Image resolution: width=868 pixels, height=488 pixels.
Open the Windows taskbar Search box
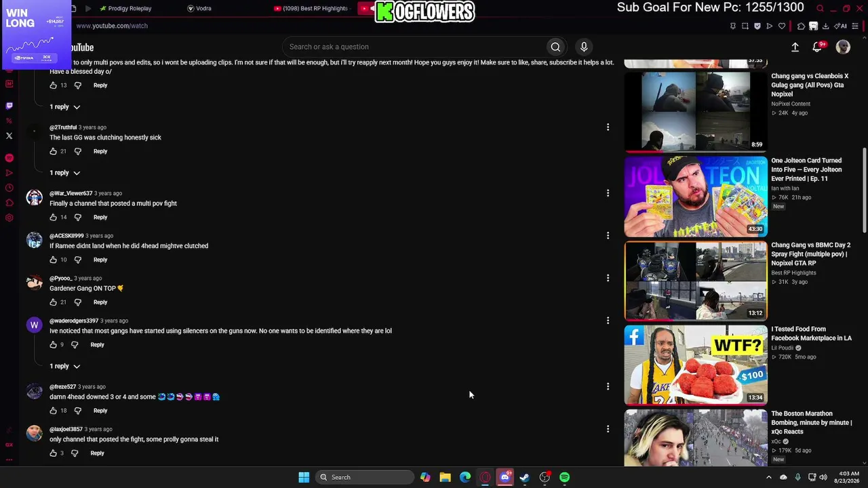365,477
